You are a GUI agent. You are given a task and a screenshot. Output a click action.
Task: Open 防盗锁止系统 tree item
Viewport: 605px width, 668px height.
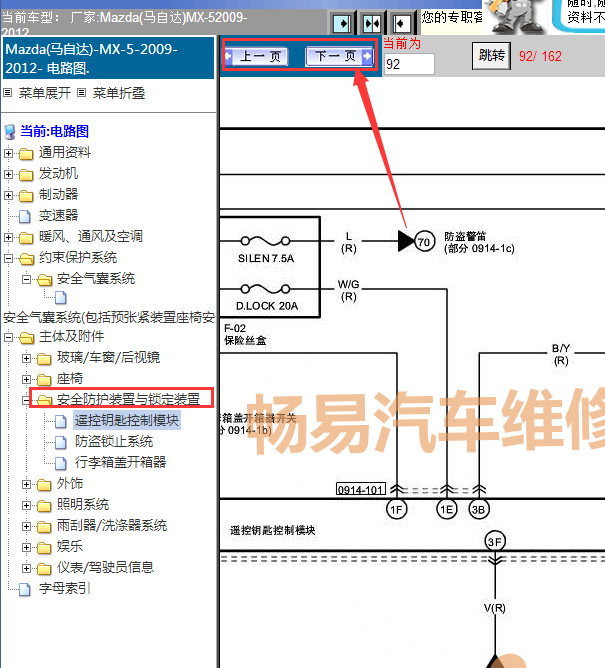114,441
